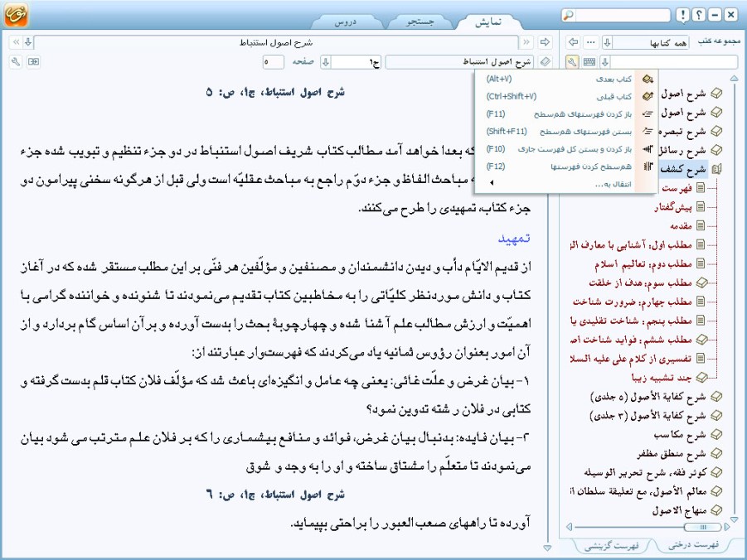Focus the top search input field
This screenshot has width=747, height=560.
pyautogui.click(x=622, y=15)
